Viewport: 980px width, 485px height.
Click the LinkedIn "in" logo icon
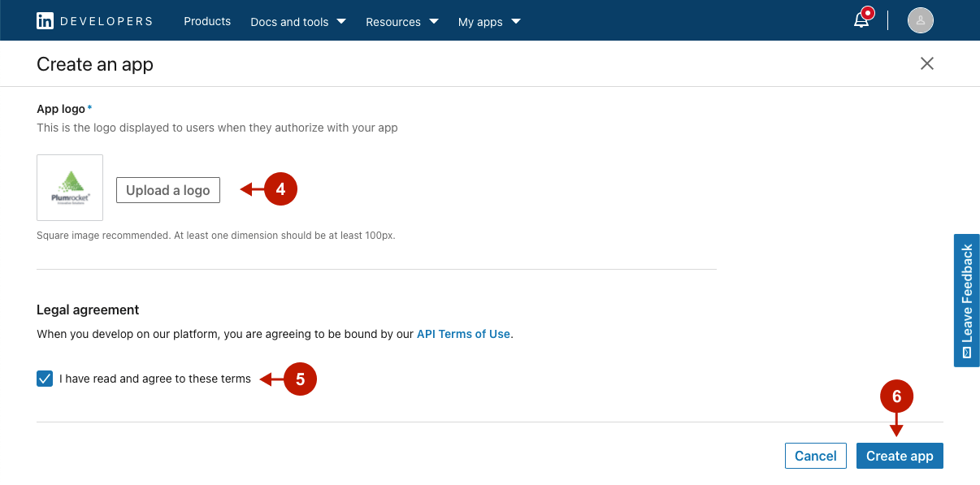(46, 21)
